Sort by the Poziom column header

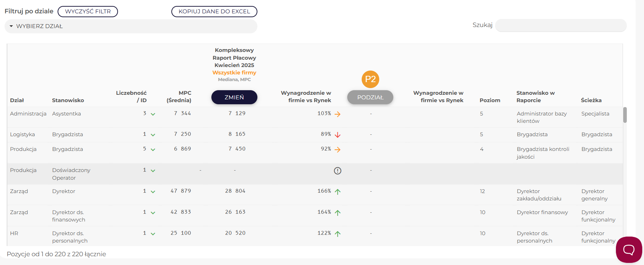[489, 100]
